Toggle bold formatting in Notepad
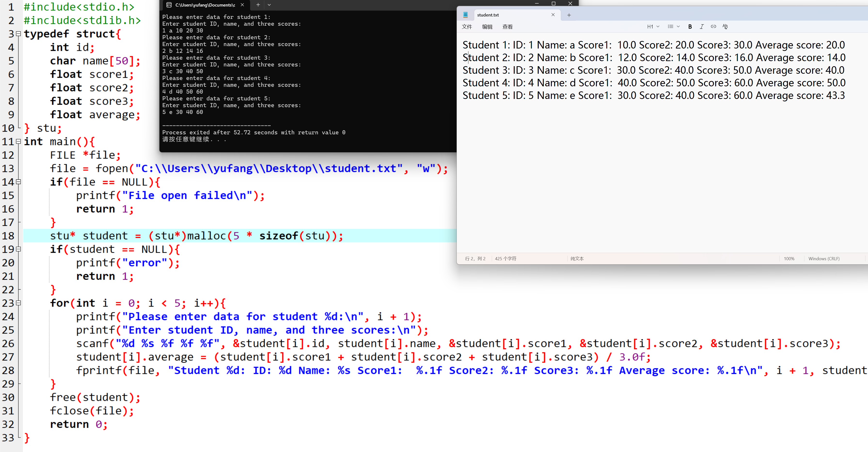Image resolution: width=868 pixels, height=452 pixels. click(690, 27)
